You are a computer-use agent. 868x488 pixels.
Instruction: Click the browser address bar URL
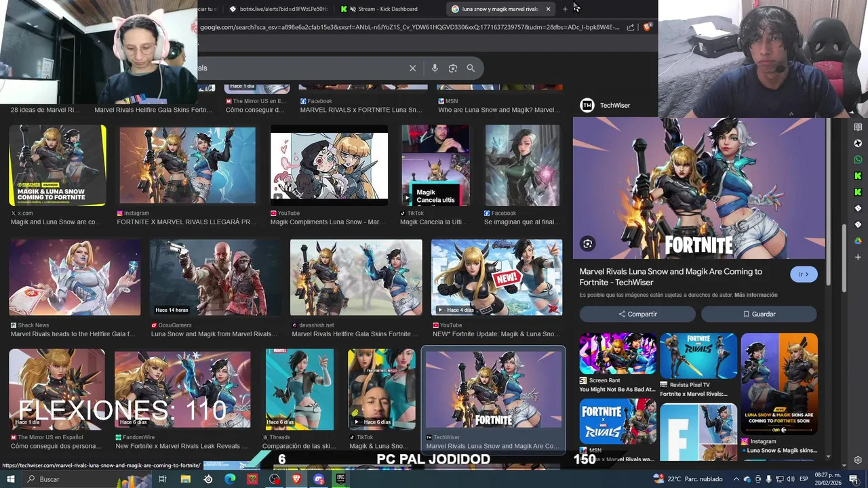[x=410, y=27]
